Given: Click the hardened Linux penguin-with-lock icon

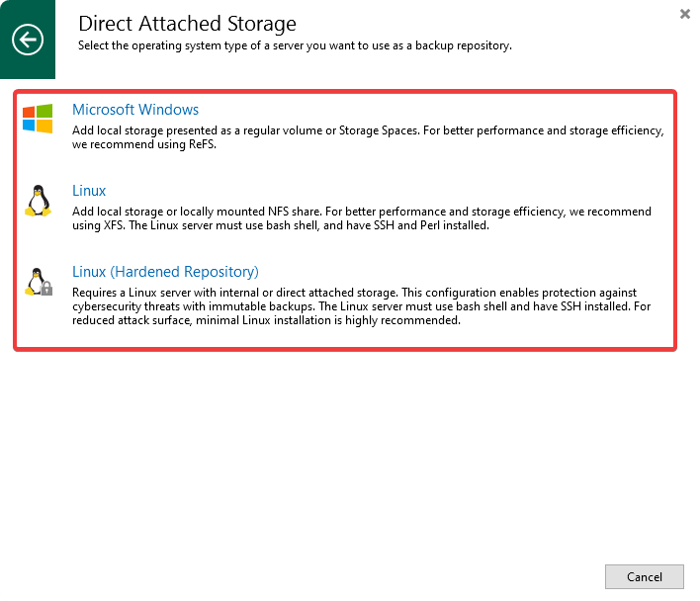Looking at the screenshot, I should [x=38, y=282].
